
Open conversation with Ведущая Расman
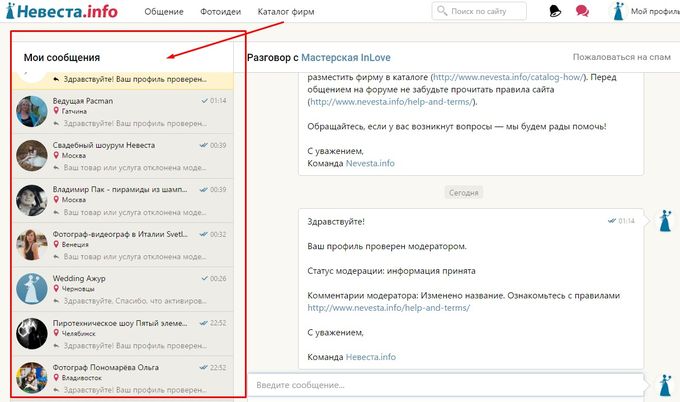(123, 112)
